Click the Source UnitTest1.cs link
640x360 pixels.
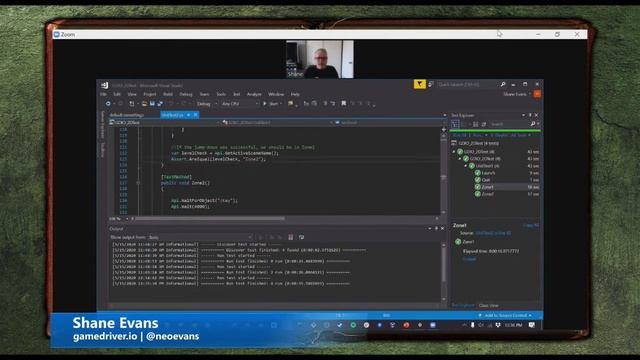click(493, 233)
